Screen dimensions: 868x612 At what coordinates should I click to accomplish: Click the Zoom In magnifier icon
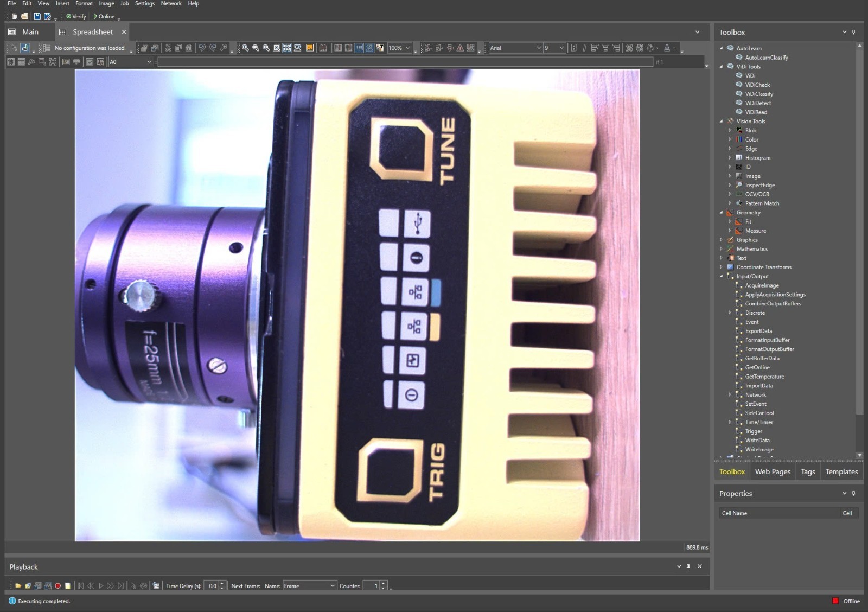(x=245, y=48)
